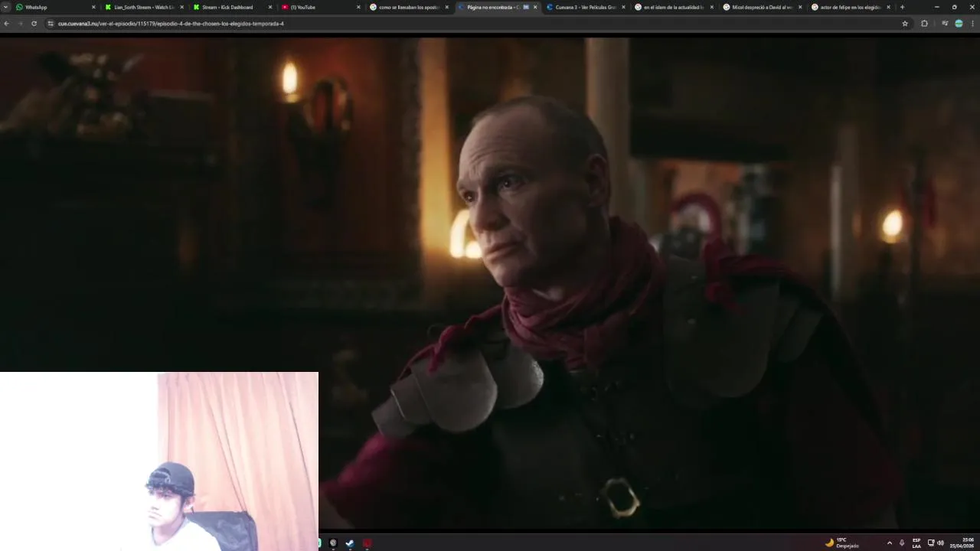This screenshot has width=980, height=551.
Task: Change the ESP LAA keyboard language
Action: [916, 543]
